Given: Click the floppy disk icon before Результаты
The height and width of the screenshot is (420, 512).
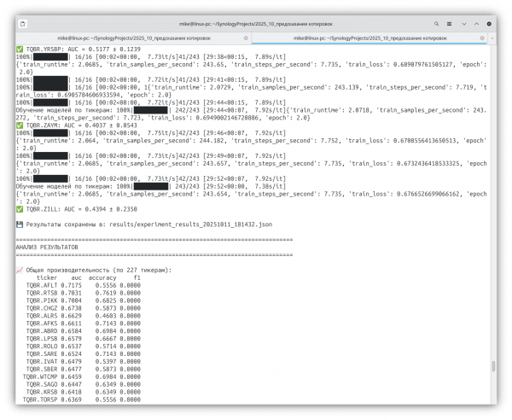Looking at the screenshot, I should (x=20, y=224).
